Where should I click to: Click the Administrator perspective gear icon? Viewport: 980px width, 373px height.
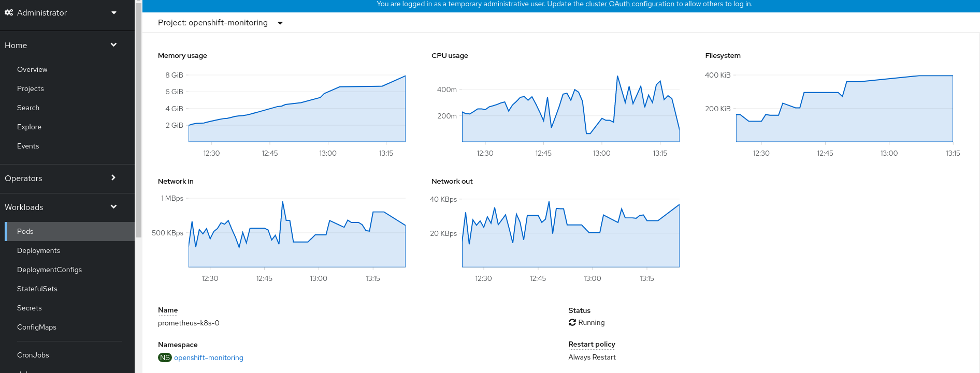pos(9,12)
